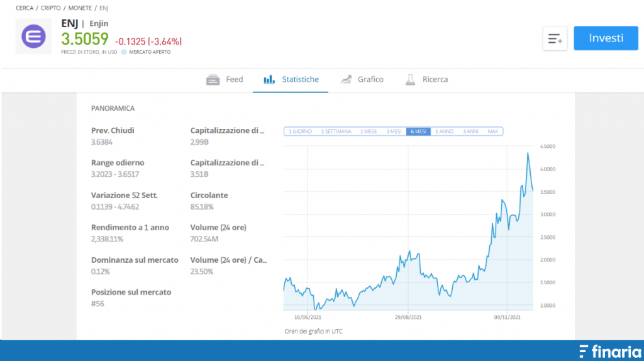Open the Ricerca tab
Image resolution: width=644 pixels, height=361 pixels.
tap(427, 80)
